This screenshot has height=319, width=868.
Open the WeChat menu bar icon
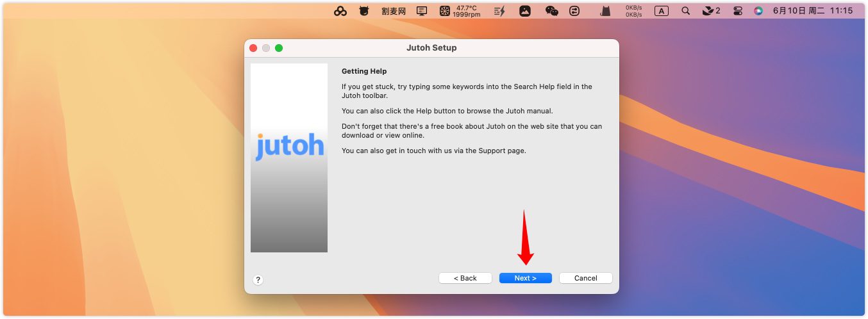pos(551,11)
